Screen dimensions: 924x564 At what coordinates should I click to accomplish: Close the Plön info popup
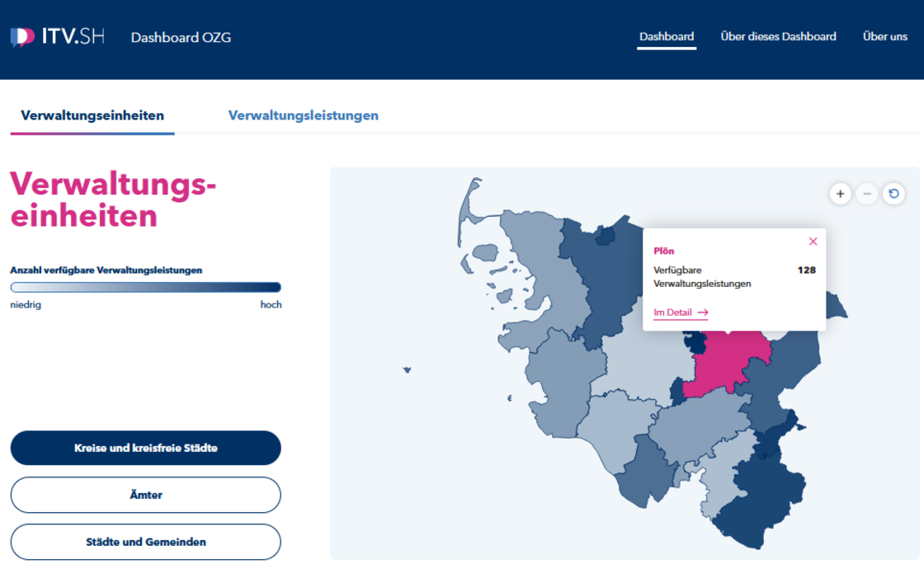coord(813,242)
